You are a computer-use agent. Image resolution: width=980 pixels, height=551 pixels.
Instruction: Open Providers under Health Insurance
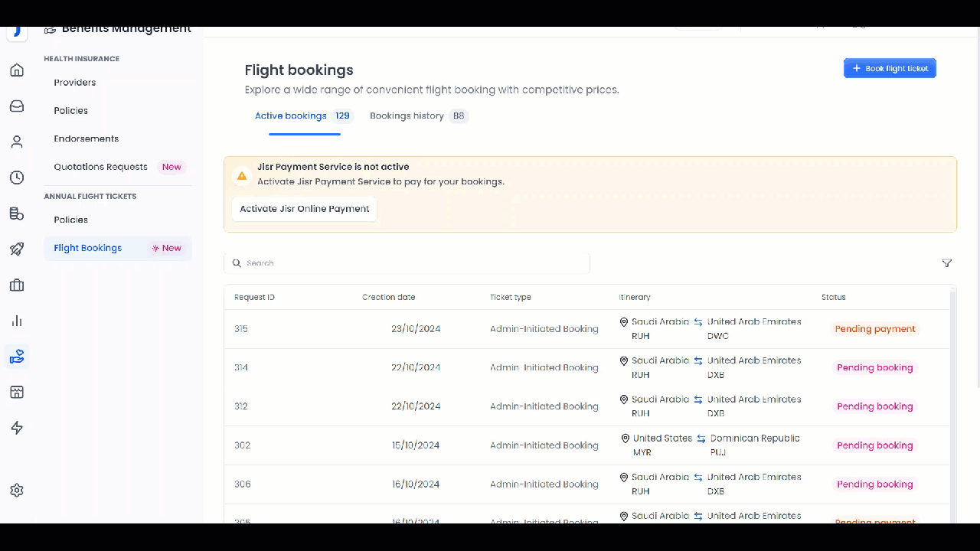75,83
